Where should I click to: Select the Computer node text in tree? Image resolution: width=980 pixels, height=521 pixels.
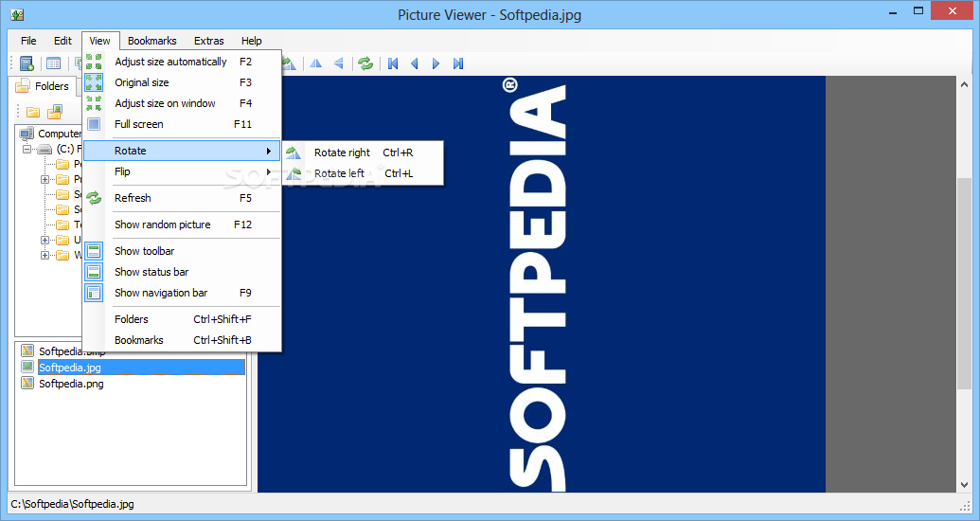[x=60, y=134]
